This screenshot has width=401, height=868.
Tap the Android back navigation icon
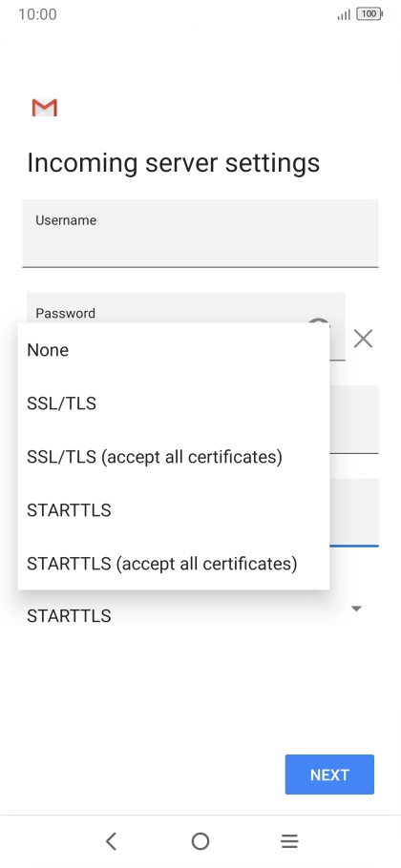point(111,841)
